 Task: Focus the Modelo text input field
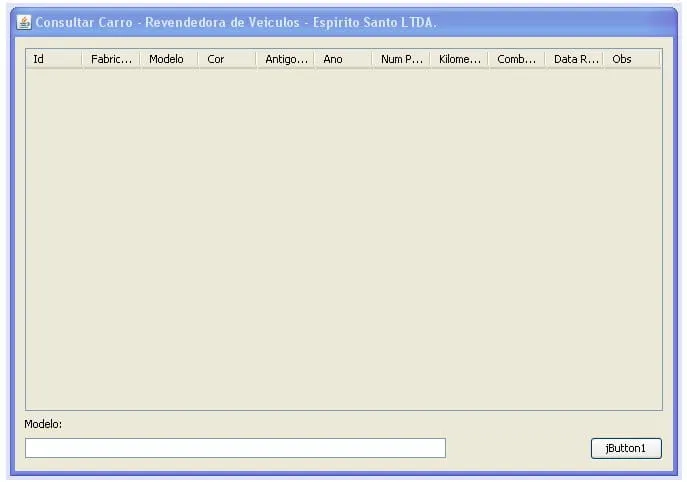coord(235,448)
